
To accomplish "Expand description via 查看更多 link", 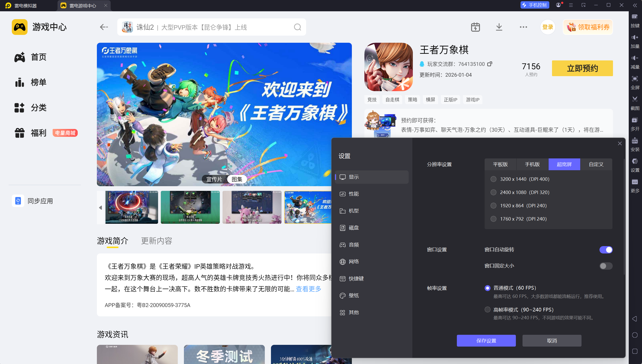I will [x=308, y=289].
